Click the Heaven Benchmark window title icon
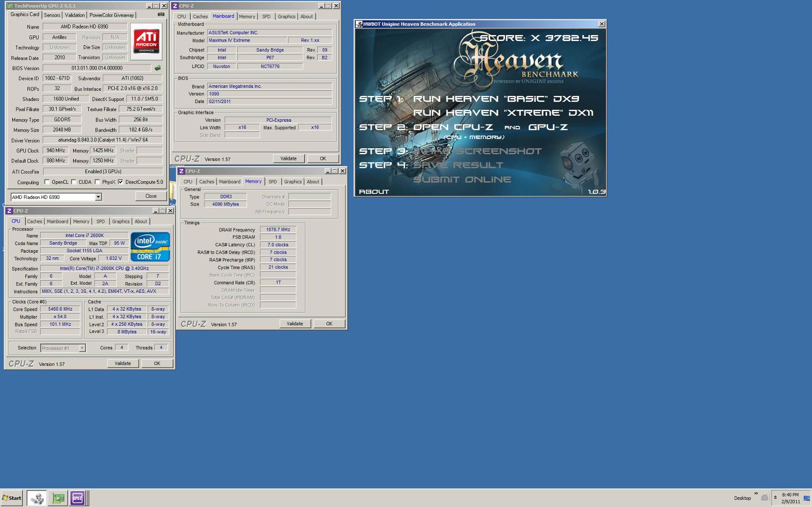 (x=359, y=24)
